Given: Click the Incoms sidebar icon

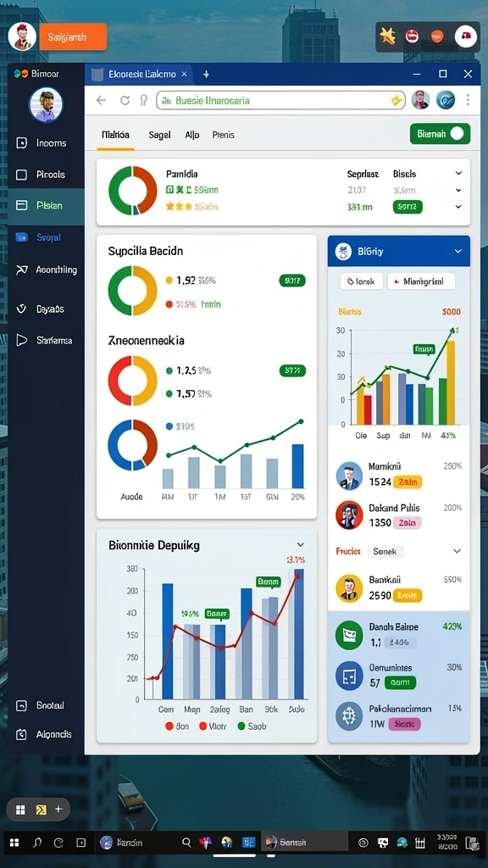Looking at the screenshot, I should coord(21,143).
